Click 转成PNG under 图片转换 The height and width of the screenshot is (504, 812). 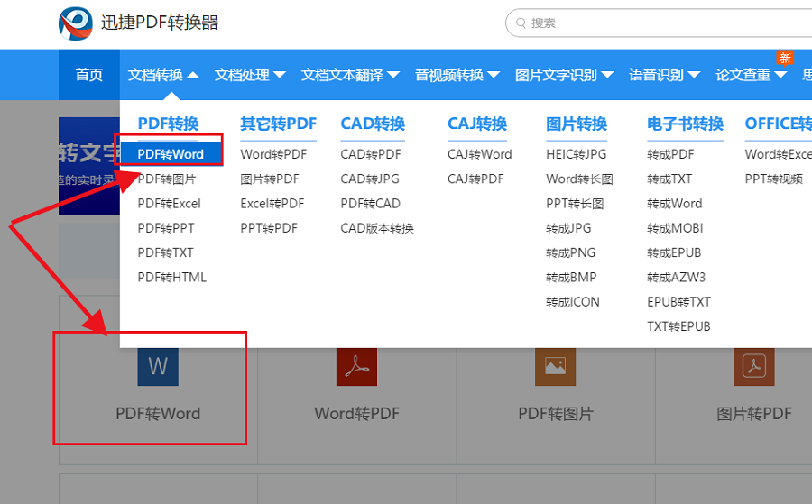(x=570, y=252)
